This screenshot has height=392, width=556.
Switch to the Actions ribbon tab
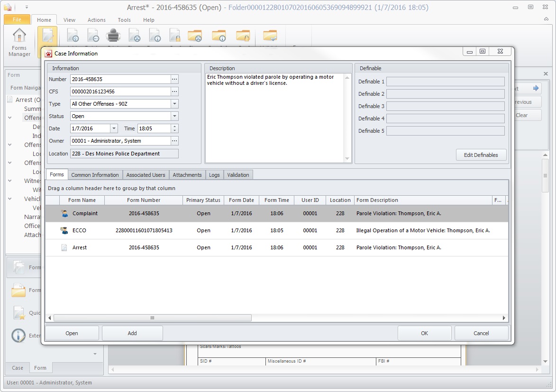tap(96, 20)
